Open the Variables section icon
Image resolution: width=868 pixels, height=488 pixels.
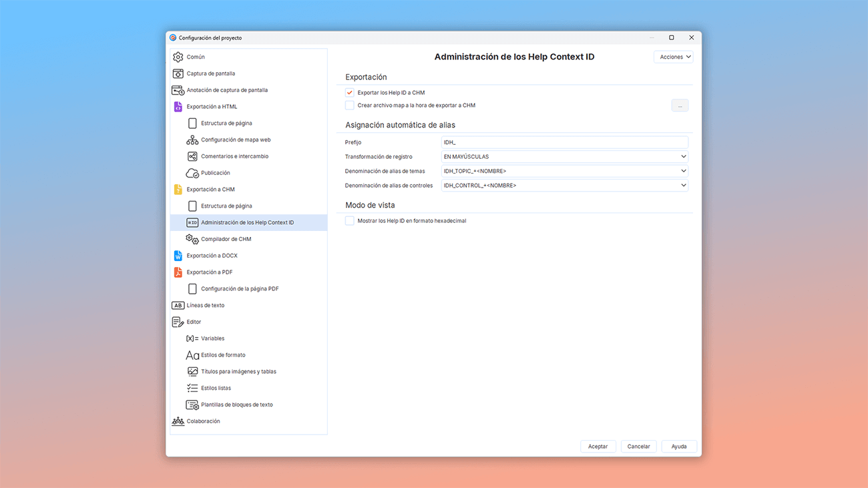(192, 338)
